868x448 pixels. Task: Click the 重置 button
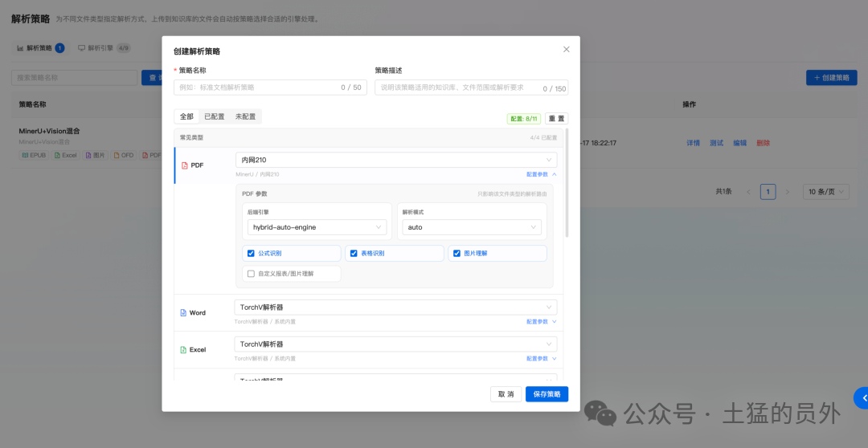556,118
